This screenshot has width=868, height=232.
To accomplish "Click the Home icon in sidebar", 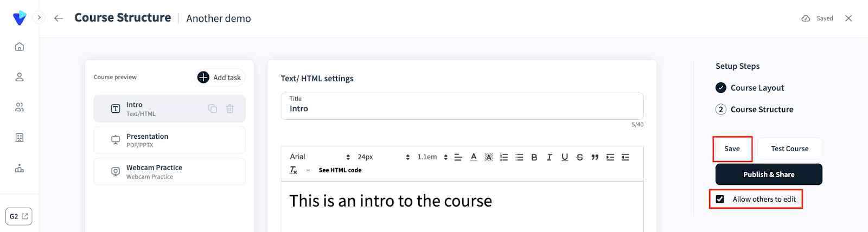I will pyautogui.click(x=20, y=47).
